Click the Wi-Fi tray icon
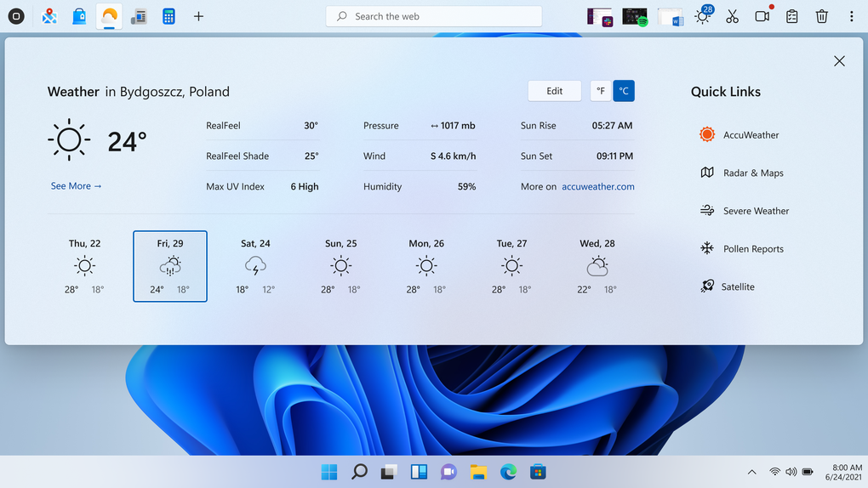Viewport: 868px width, 488px height. pos(774,472)
